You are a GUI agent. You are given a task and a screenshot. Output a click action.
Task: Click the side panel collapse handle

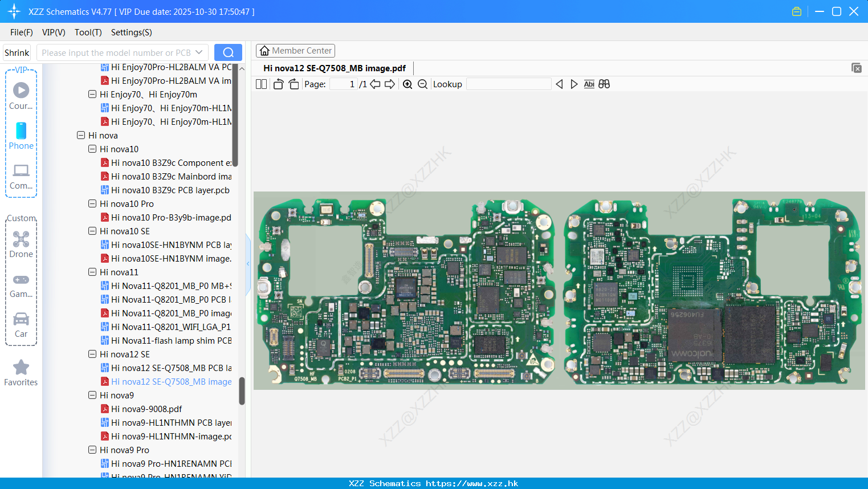click(x=248, y=264)
